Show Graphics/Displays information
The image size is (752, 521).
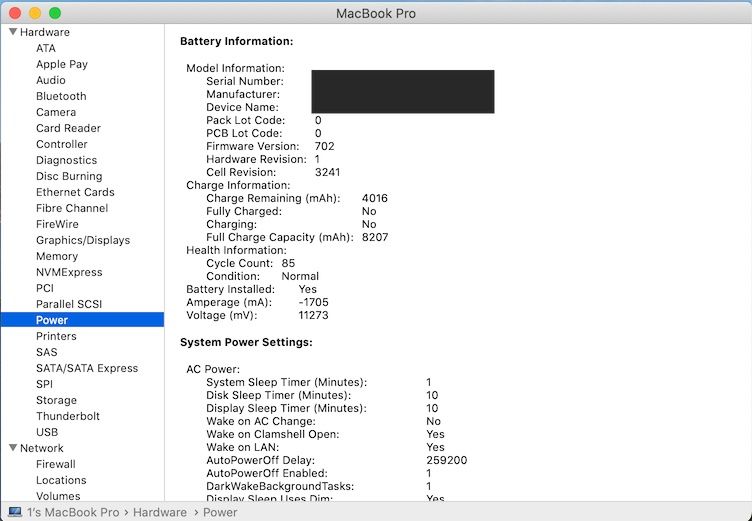click(x=83, y=240)
